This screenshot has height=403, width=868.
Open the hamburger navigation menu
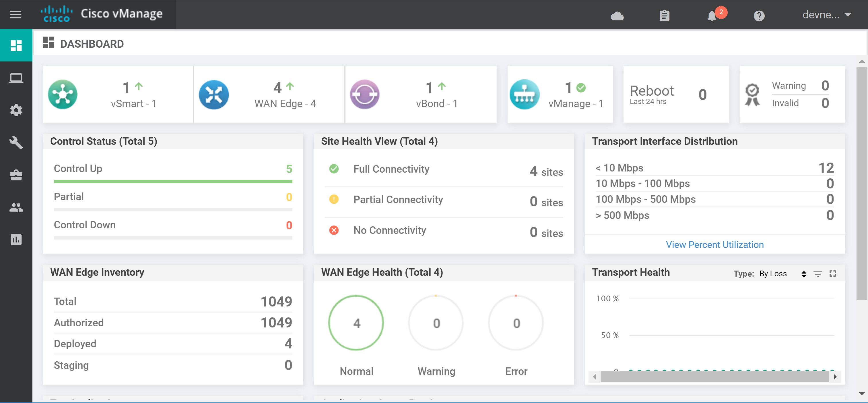(x=15, y=14)
